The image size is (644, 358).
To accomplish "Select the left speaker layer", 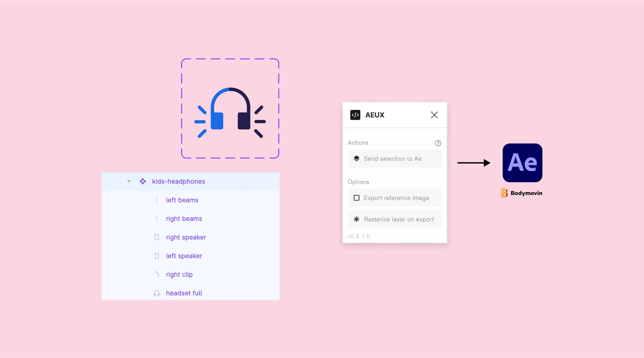I will click(x=191, y=256).
